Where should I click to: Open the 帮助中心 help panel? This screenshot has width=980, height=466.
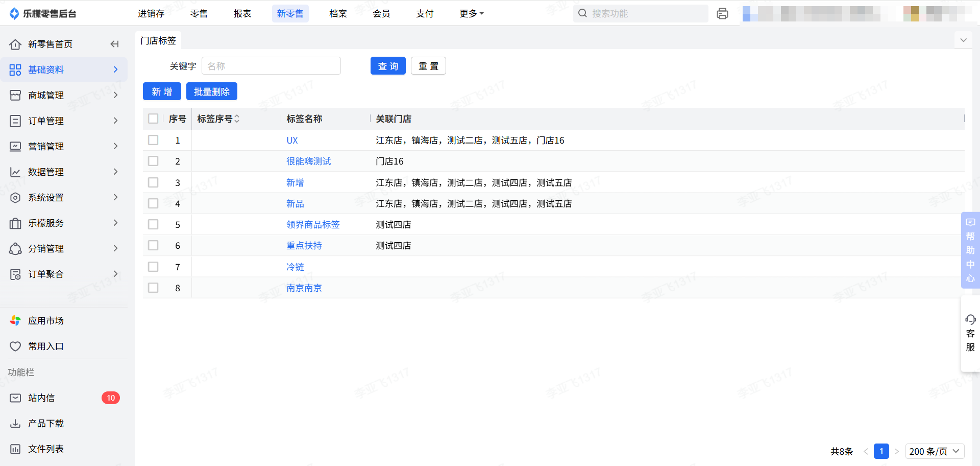coord(970,250)
